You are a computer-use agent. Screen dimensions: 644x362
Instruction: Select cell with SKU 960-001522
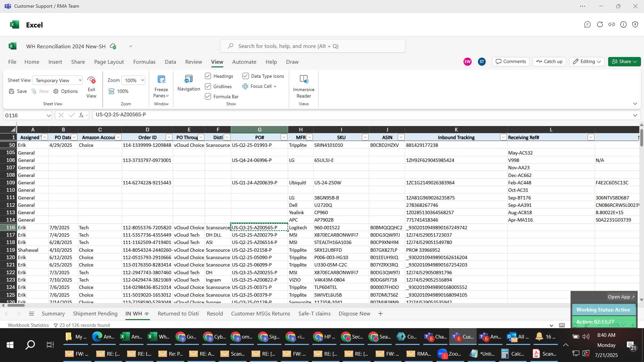341,228
